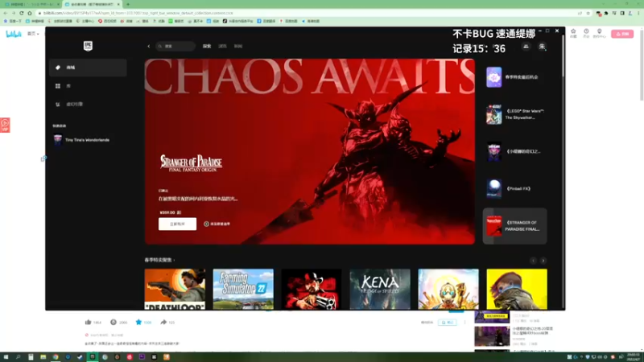Click the like thumbs-up icon under video
644x362 pixels.
pos(88,323)
